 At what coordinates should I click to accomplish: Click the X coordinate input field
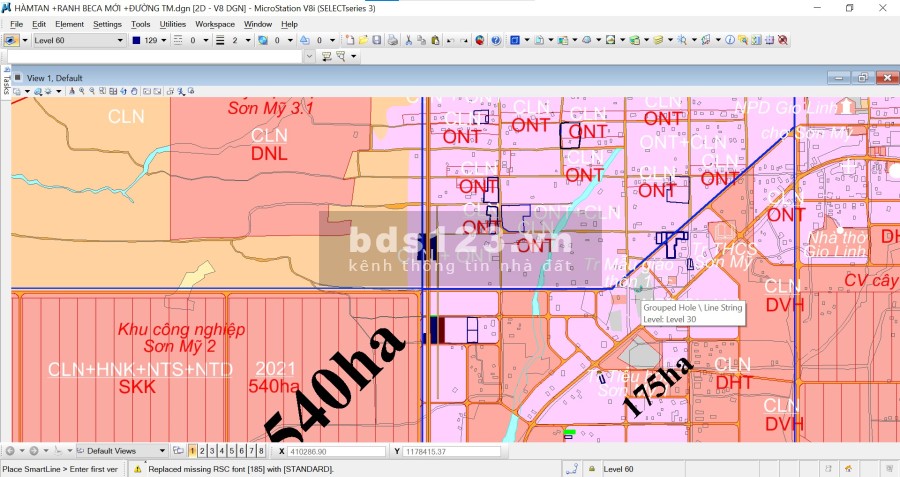(337, 452)
